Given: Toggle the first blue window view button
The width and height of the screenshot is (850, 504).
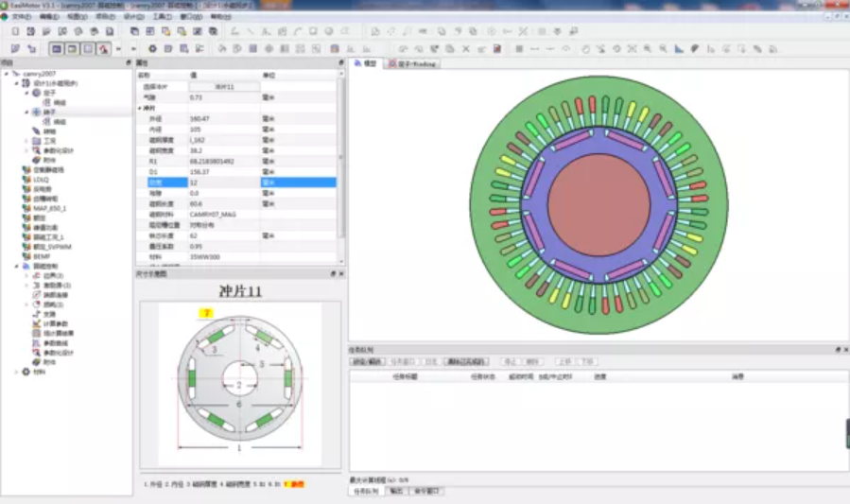Looking at the screenshot, I should click(x=56, y=49).
